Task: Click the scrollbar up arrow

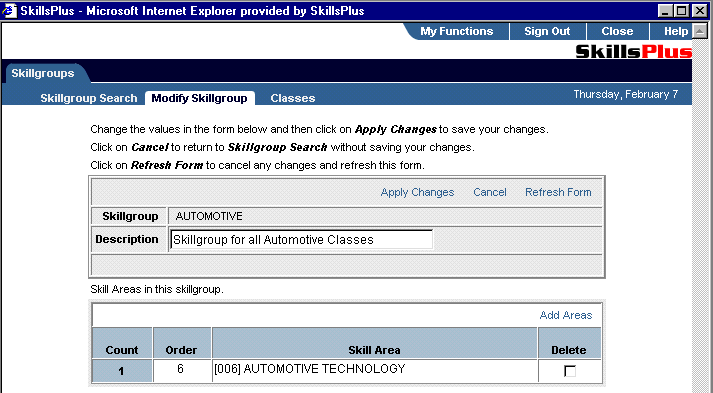Action: (x=699, y=31)
